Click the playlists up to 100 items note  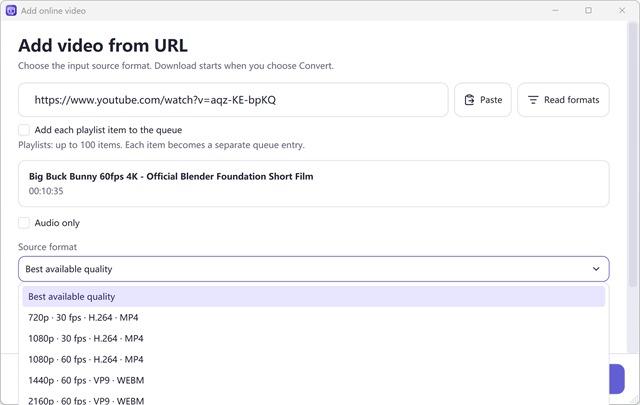[x=161, y=145]
